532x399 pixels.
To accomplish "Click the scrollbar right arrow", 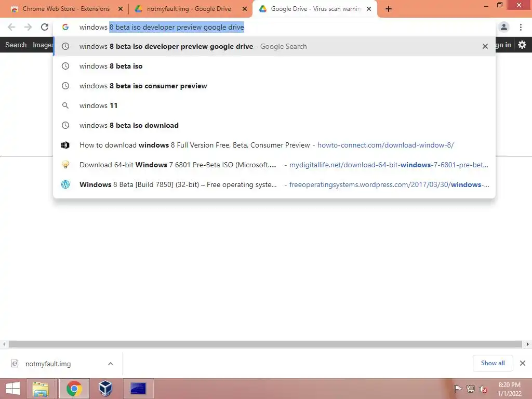I will pos(528,344).
